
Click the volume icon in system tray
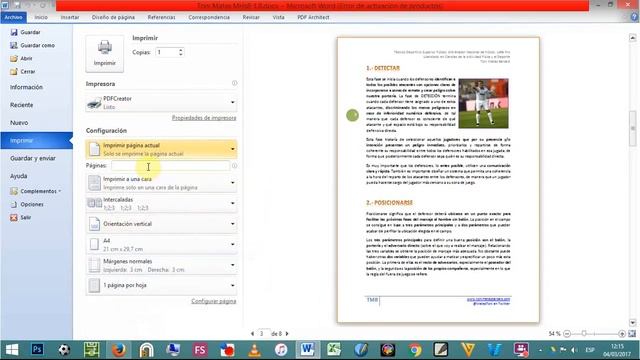(x=575, y=350)
